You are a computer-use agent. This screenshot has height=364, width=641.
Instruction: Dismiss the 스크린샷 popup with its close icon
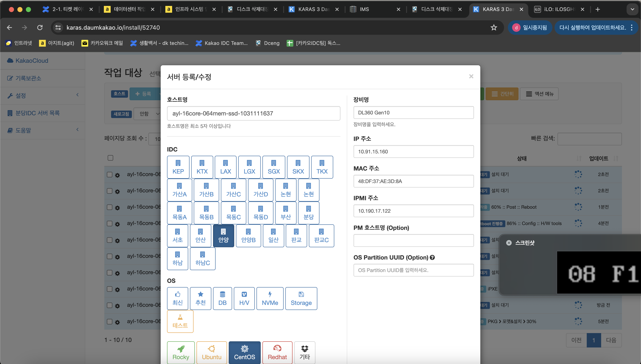point(509,243)
